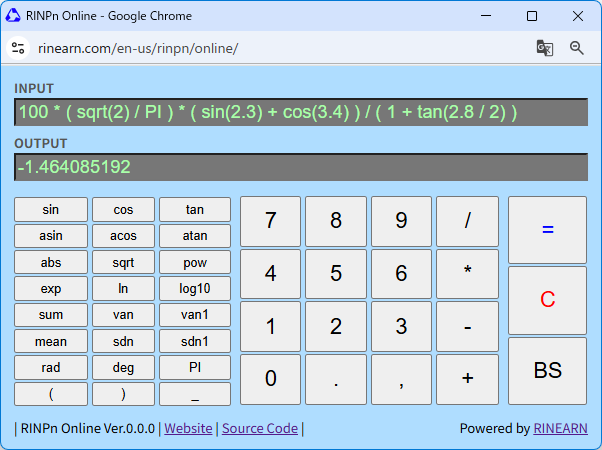
Task: Open the Website link in footer
Action: click(x=188, y=428)
